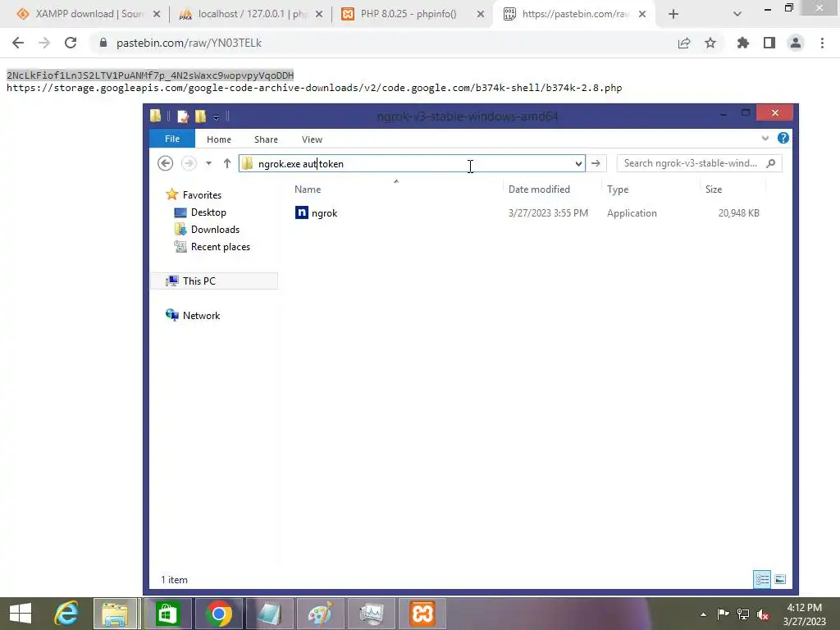Toggle Chrome side panel icon
The width and height of the screenshot is (840, 630).
tap(769, 43)
